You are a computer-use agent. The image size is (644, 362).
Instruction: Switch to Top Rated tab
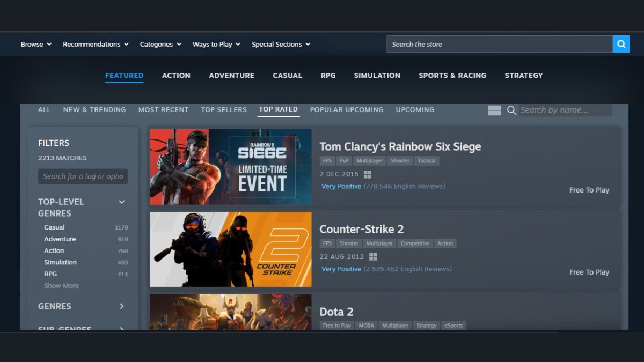278,109
